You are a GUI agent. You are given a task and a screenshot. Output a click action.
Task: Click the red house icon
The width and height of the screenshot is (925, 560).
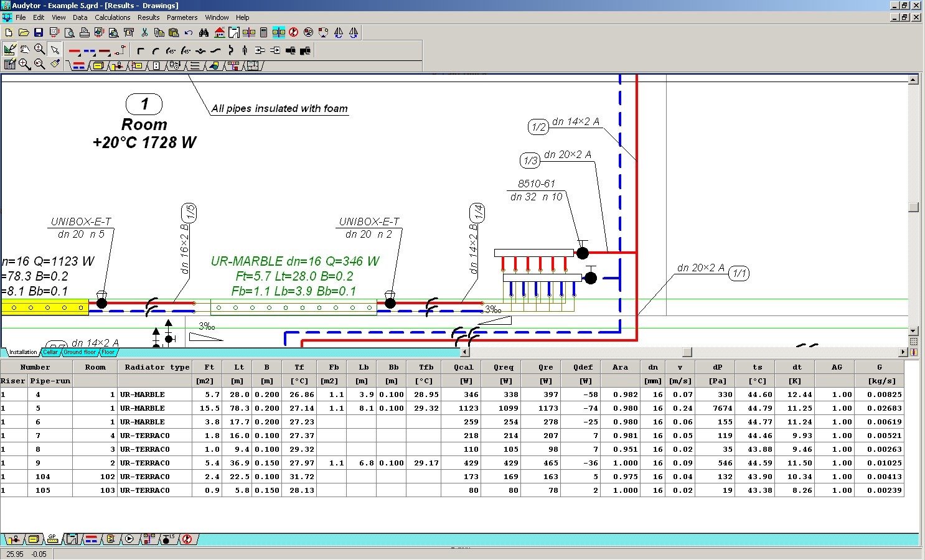pyautogui.click(x=220, y=32)
